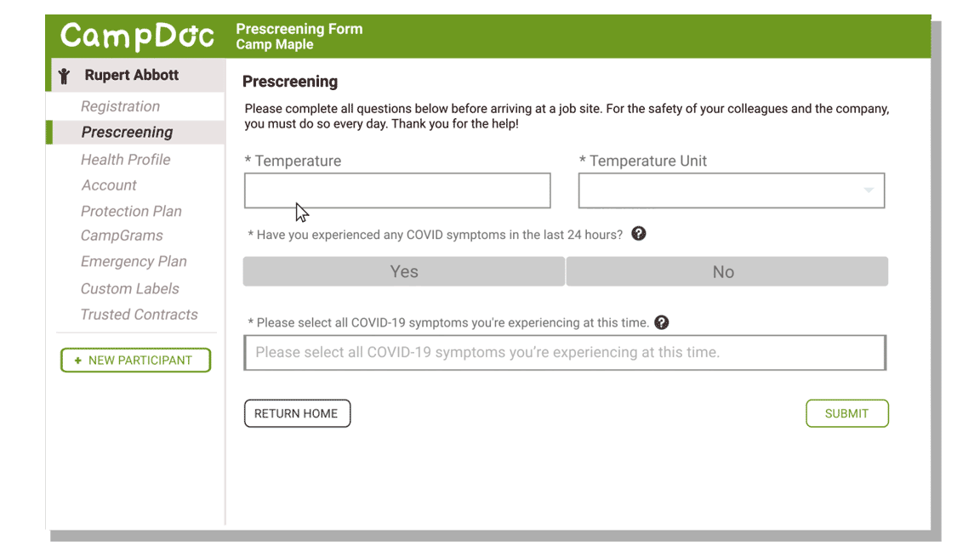Click the CampDoc logo

[136, 35]
